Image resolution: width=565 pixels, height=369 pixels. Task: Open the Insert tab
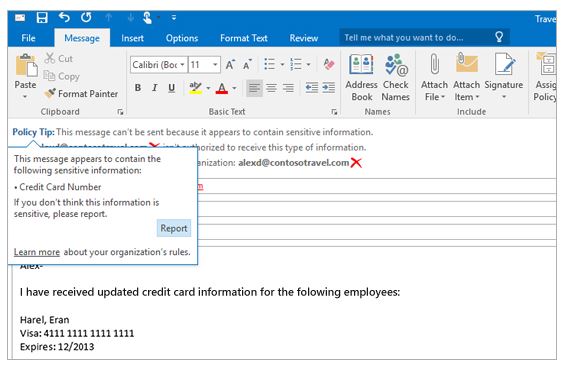coord(132,38)
